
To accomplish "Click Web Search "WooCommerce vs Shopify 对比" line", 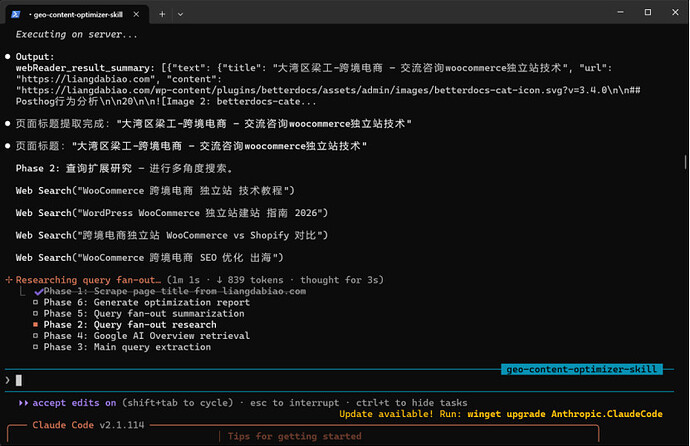I will pos(172,235).
